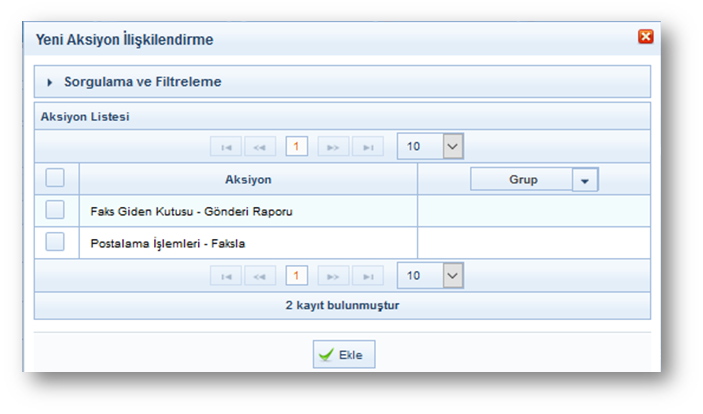Sort by the Aksiyon column header
The width and height of the screenshot is (703, 414).
[x=248, y=179]
